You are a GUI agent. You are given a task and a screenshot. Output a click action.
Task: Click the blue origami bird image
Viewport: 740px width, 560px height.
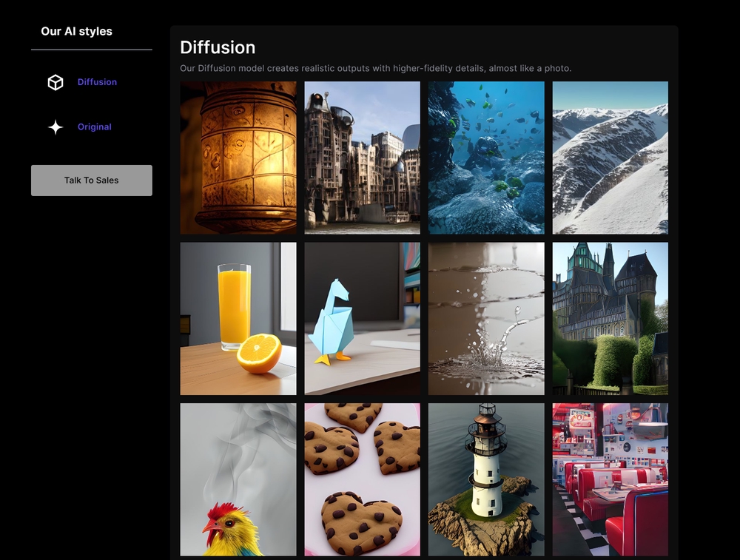(x=362, y=319)
